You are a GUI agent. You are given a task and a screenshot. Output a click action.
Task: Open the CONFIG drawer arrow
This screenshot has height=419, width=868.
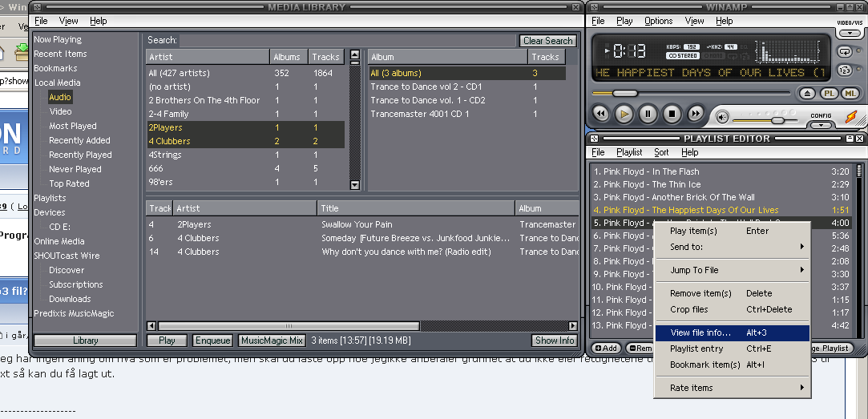coord(821,125)
